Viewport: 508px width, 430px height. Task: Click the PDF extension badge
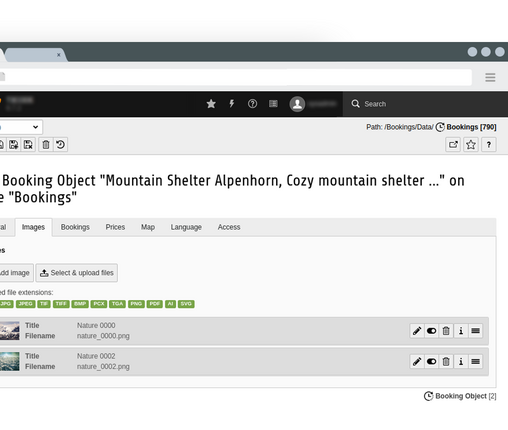(x=155, y=304)
